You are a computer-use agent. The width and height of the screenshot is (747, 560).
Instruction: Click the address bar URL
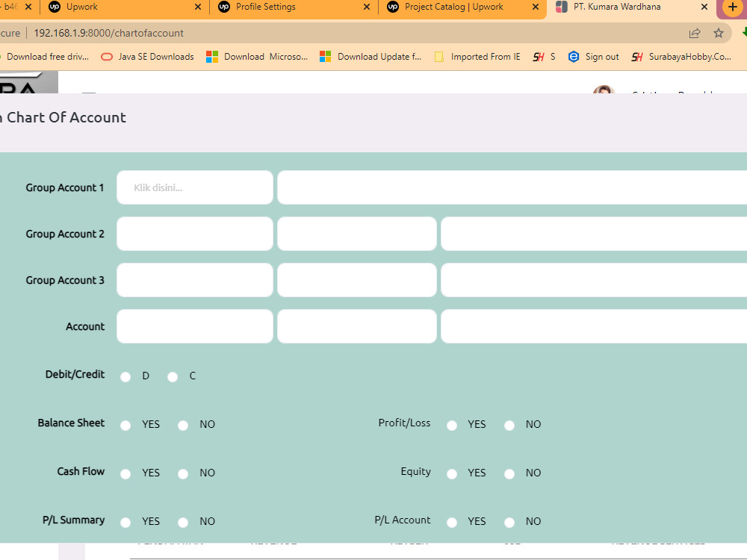tap(108, 34)
